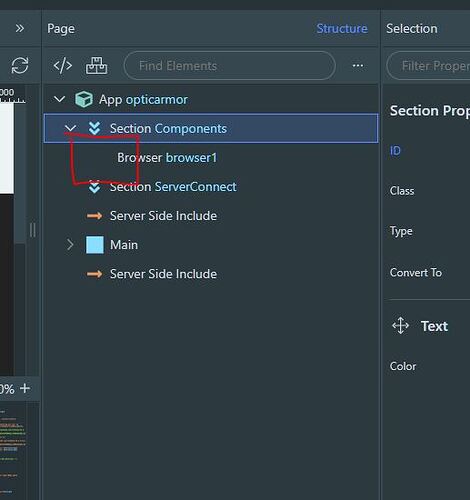Click the Text move-arrows icon
470x500 pixels.
pos(400,326)
